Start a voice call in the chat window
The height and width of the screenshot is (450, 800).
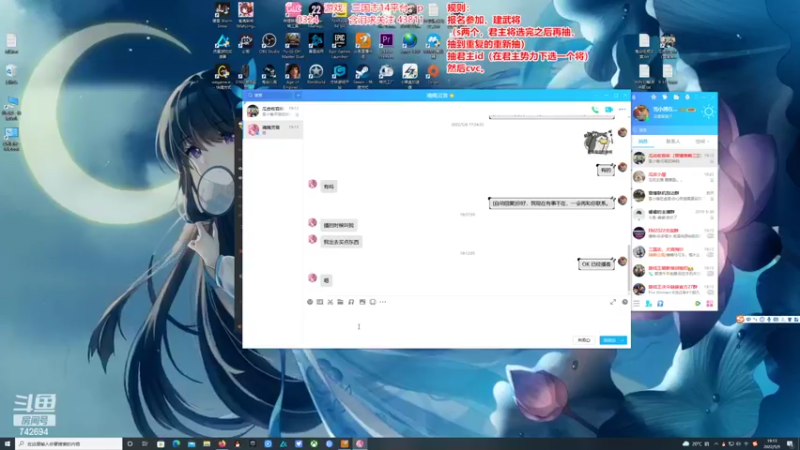pos(595,110)
